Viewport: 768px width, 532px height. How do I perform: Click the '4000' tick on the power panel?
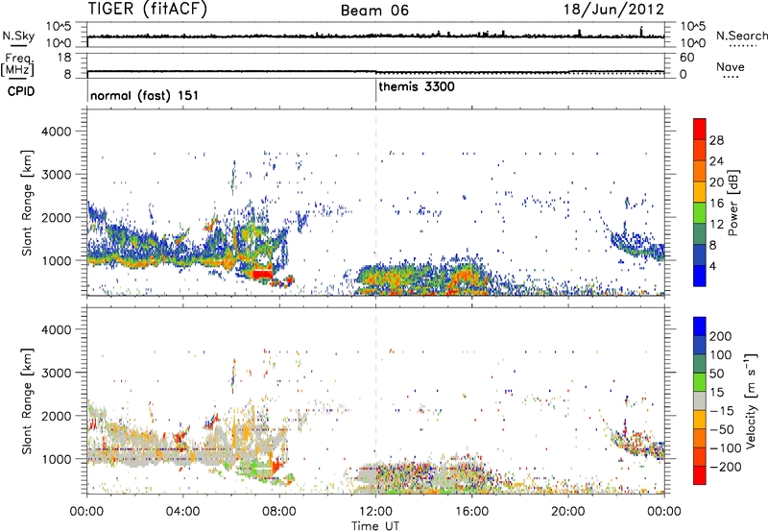(x=56, y=132)
